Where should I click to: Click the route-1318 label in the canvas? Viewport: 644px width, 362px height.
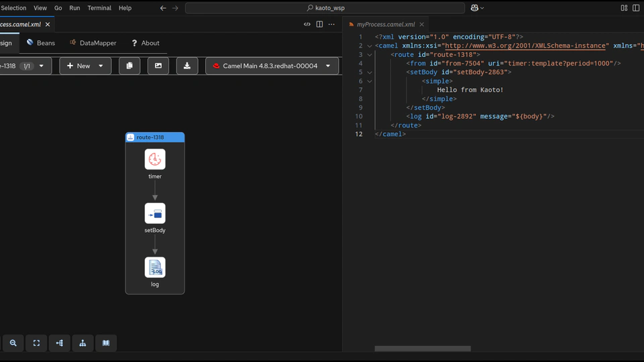tap(150, 137)
